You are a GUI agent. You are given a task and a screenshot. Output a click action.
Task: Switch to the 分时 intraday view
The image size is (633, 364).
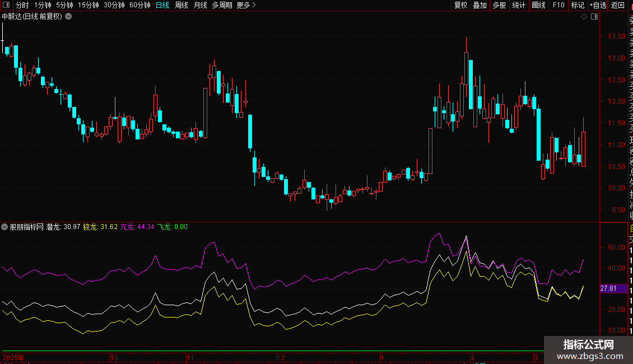tap(22, 5)
